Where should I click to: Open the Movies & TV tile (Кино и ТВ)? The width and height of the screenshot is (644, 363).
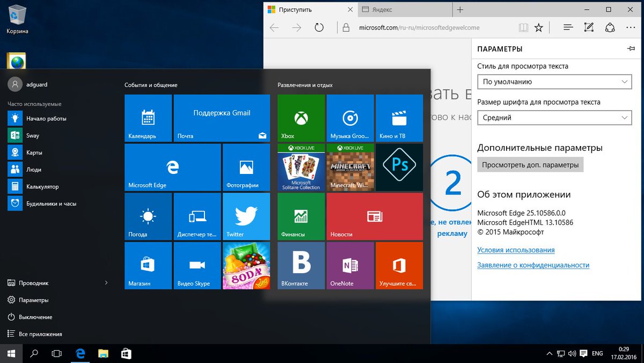coord(399,118)
